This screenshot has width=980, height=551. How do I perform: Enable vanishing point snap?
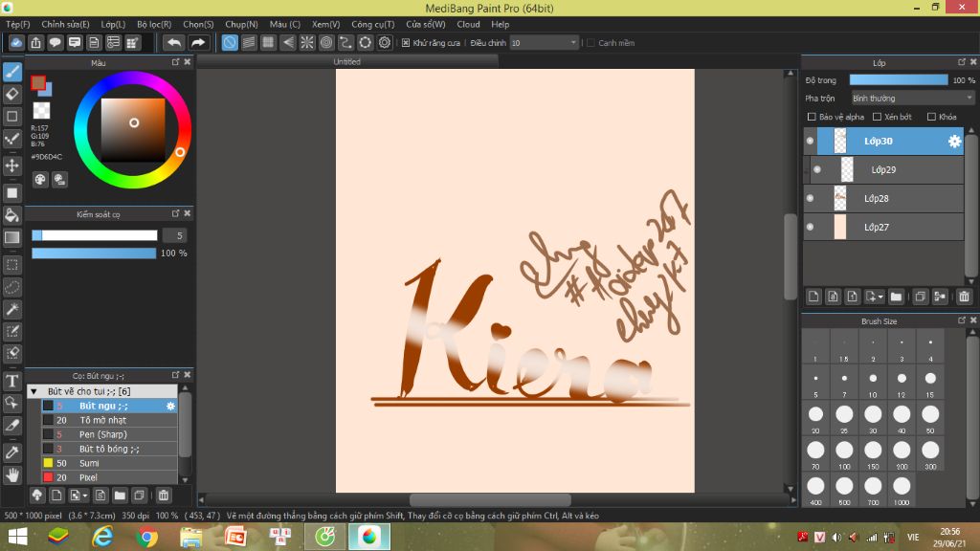click(287, 42)
